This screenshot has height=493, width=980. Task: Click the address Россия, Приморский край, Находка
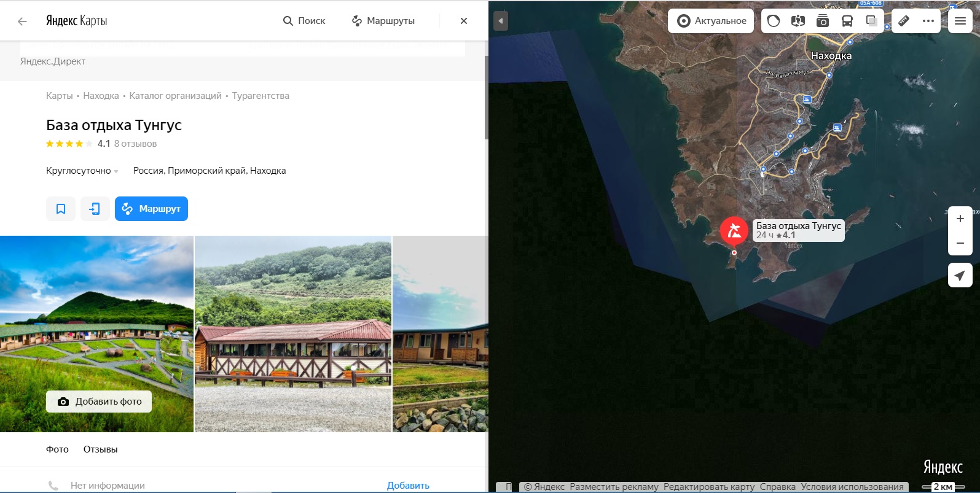[x=210, y=171]
